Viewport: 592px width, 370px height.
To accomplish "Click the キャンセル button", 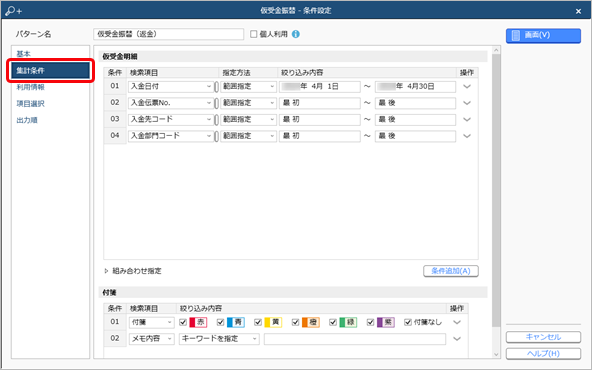I will [x=543, y=337].
